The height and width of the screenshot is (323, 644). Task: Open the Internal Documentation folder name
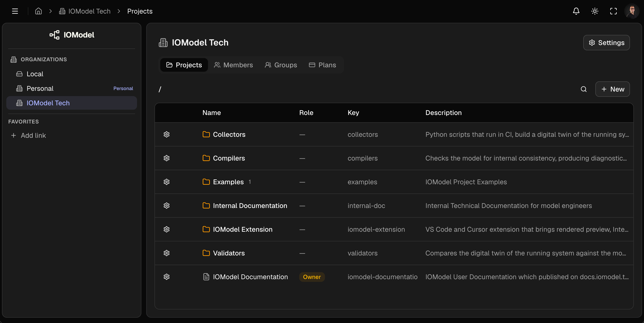coord(250,206)
